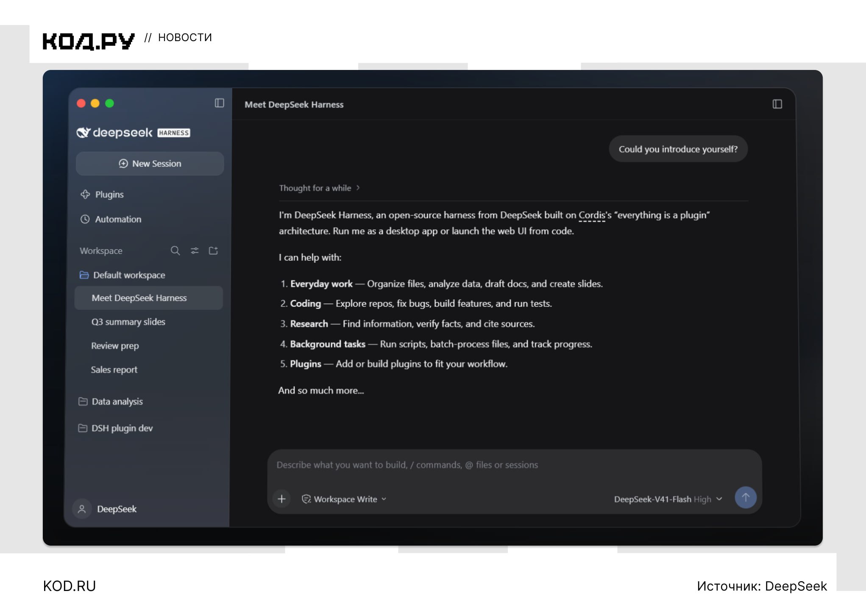Close the window with the red button
This screenshot has height=616, width=866.
[81, 103]
